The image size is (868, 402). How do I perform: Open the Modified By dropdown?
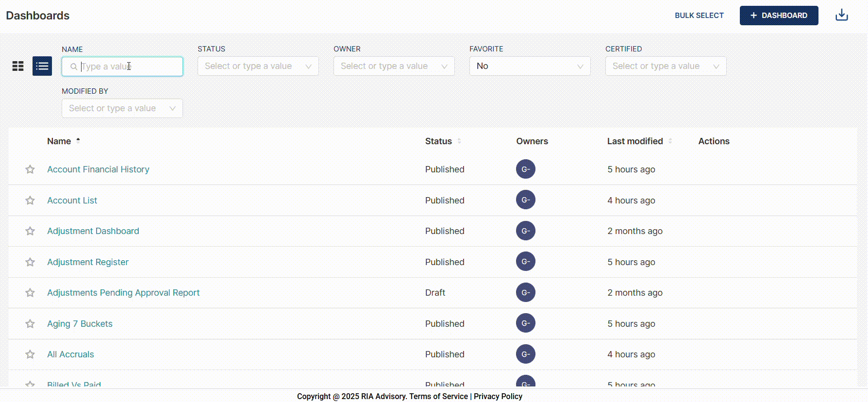[x=122, y=108]
